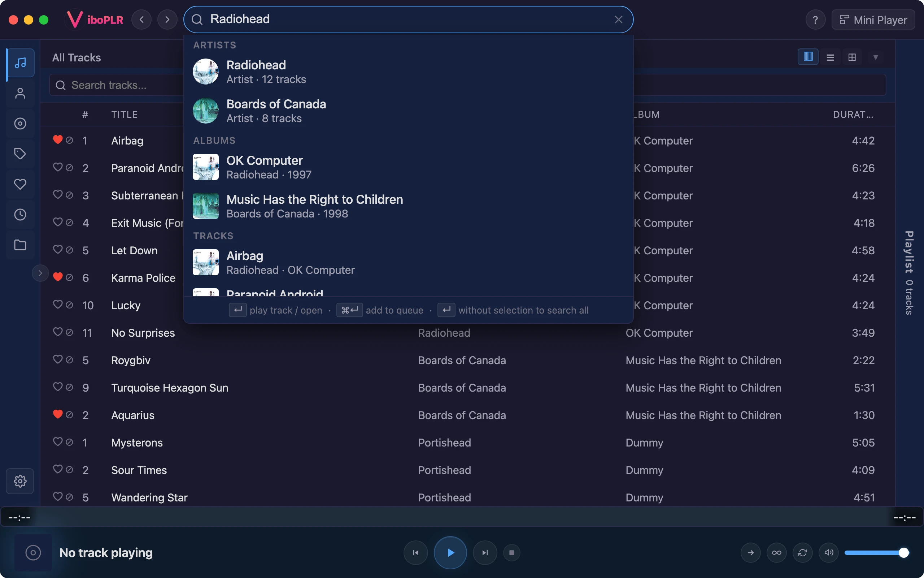Open the Favorites heart sidebar icon
This screenshot has width=924, height=578.
pyautogui.click(x=20, y=184)
